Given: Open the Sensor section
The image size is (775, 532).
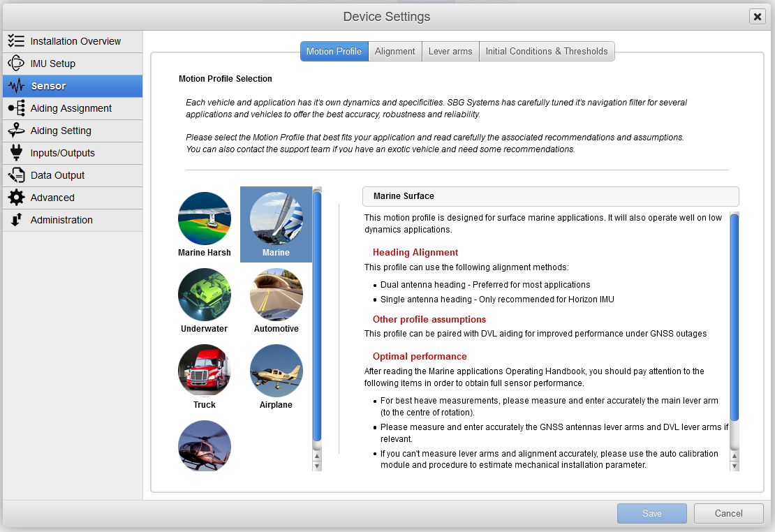Looking at the screenshot, I should click(73, 86).
